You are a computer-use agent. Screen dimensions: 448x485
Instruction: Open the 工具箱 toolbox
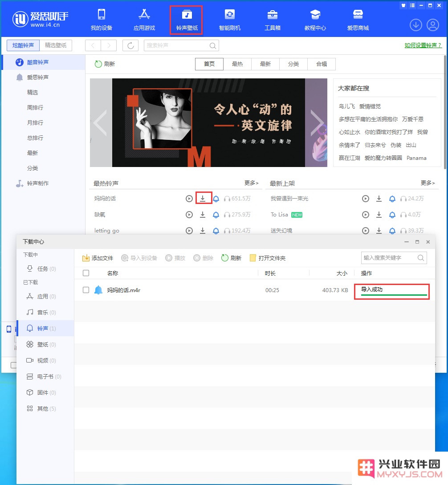(272, 20)
